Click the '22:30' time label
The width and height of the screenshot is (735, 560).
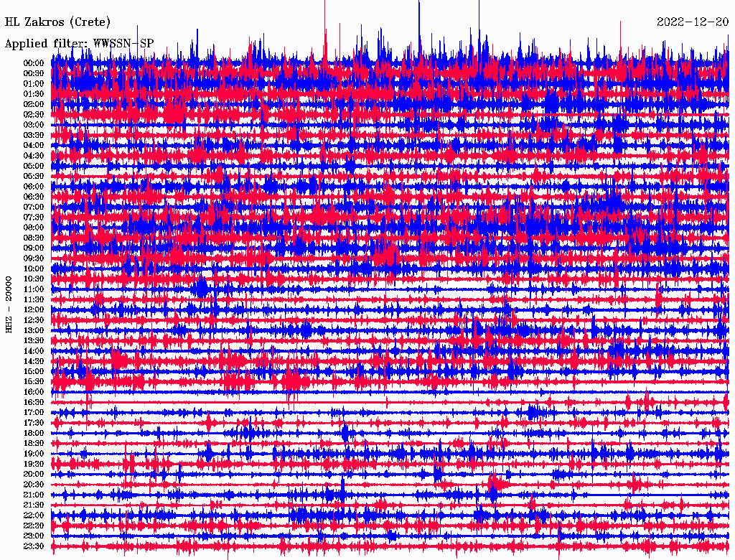click(x=34, y=526)
